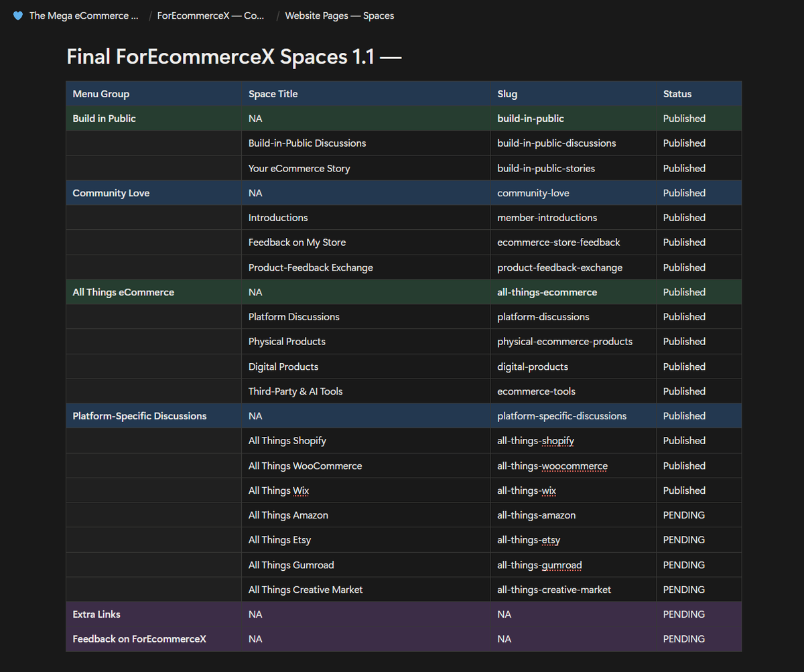Click Published status in All Things Wix row

[699, 490]
